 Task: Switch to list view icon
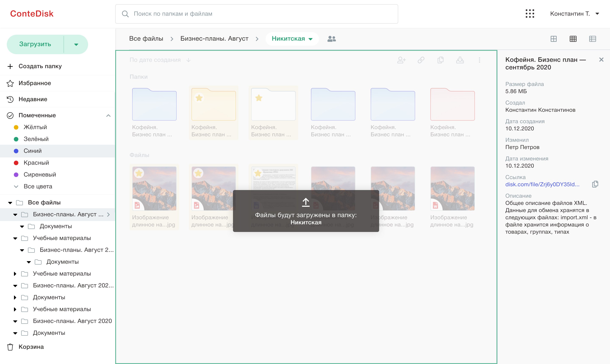[592, 39]
